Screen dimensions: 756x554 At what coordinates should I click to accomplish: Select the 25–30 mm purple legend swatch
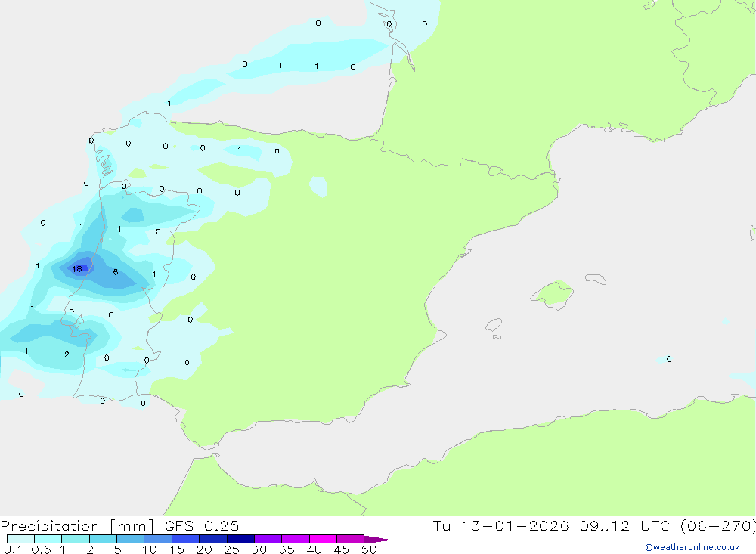pyautogui.click(x=240, y=539)
